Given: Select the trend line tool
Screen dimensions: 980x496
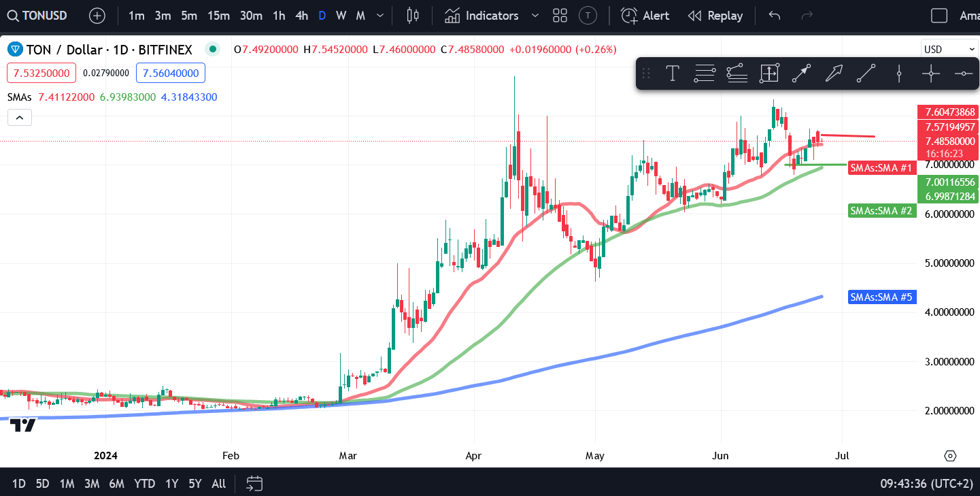Looking at the screenshot, I should point(866,73).
